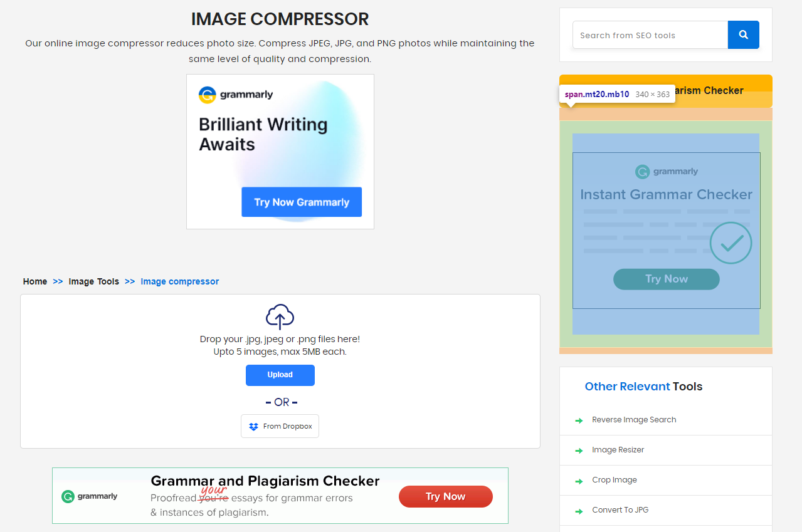Go to Home in the breadcrumb
Viewport: 802px width, 532px height.
pos(35,281)
